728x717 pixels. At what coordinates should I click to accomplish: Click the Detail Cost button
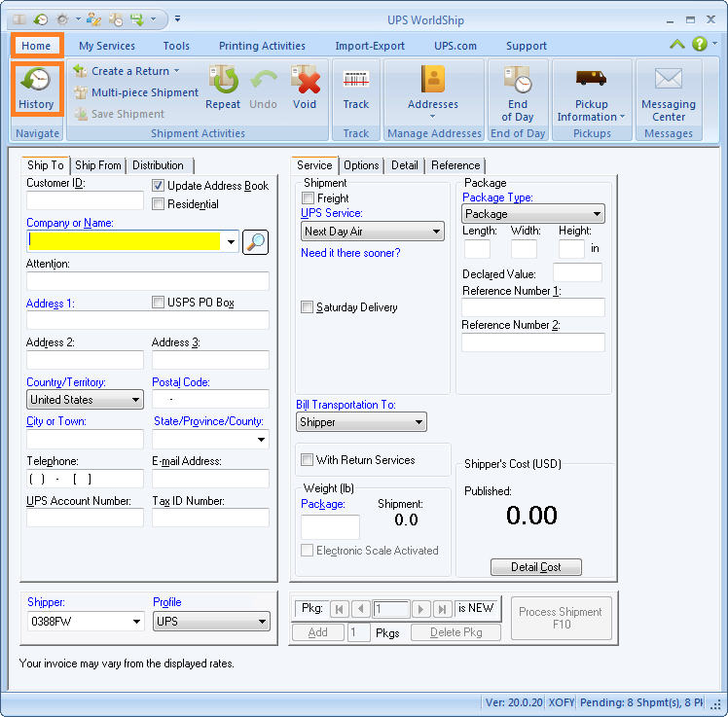point(536,567)
